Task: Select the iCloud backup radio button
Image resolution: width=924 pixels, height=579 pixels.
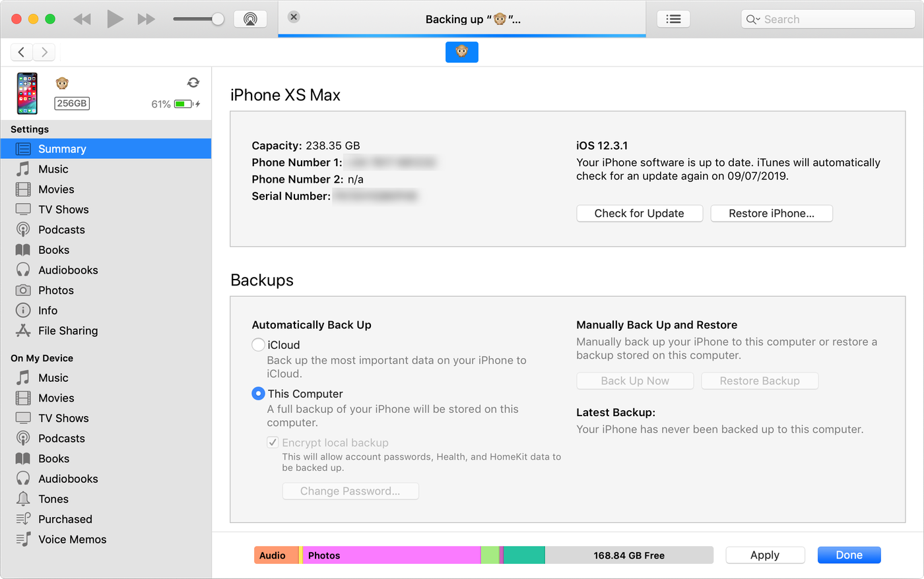Action: (259, 345)
